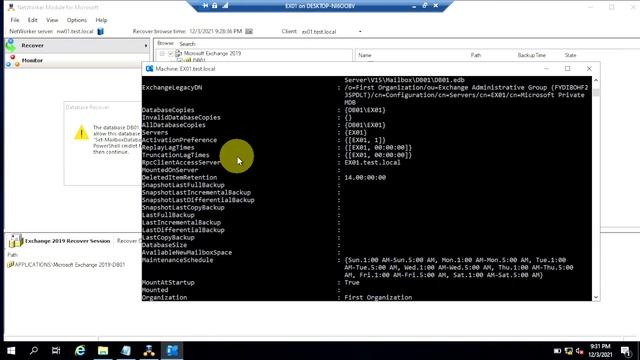
Task: Click the signal strength icon on connection bar
Action: click(x=225, y=6)
